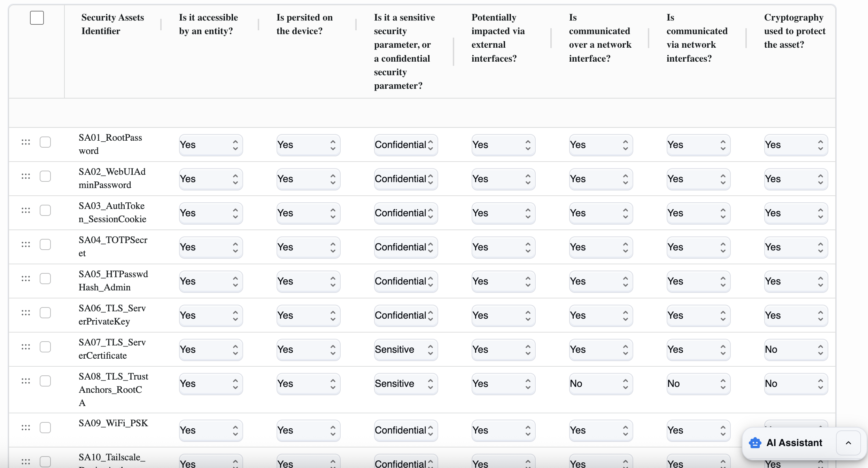Click the AI Assistant robot icon
The image size is (868, 468).
click(x=754, y=443)
